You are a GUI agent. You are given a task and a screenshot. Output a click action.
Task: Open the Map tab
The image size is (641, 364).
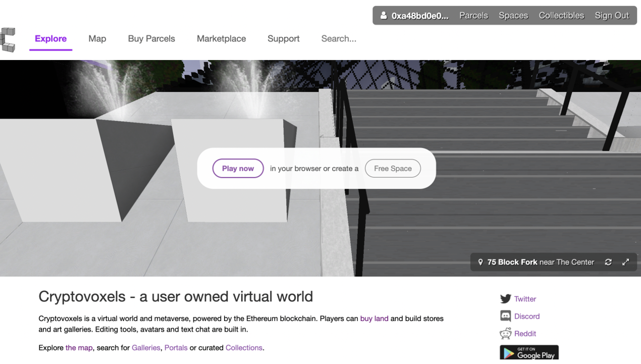coord(97,39)
